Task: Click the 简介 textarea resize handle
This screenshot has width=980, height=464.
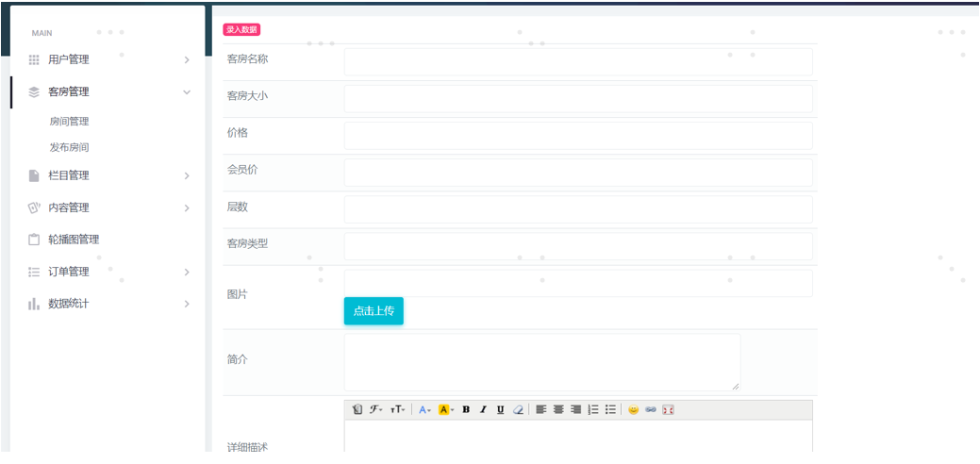Action: pos(736,387)
